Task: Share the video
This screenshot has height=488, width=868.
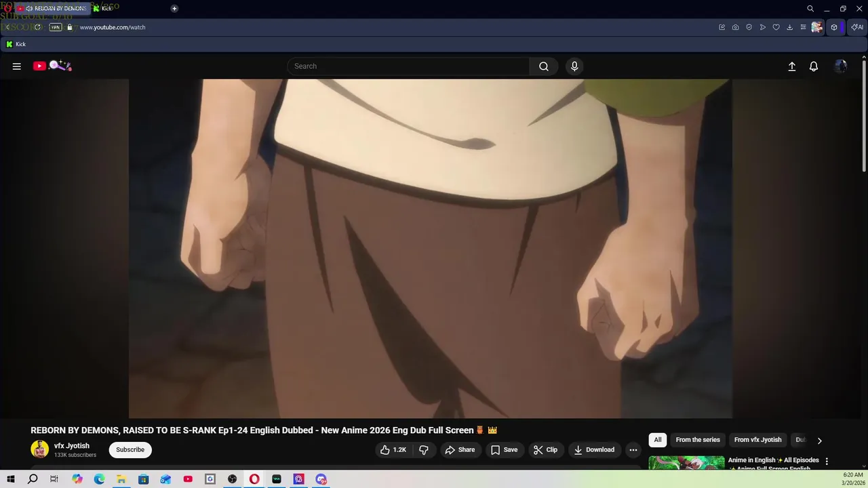Action: click(460, 450)
